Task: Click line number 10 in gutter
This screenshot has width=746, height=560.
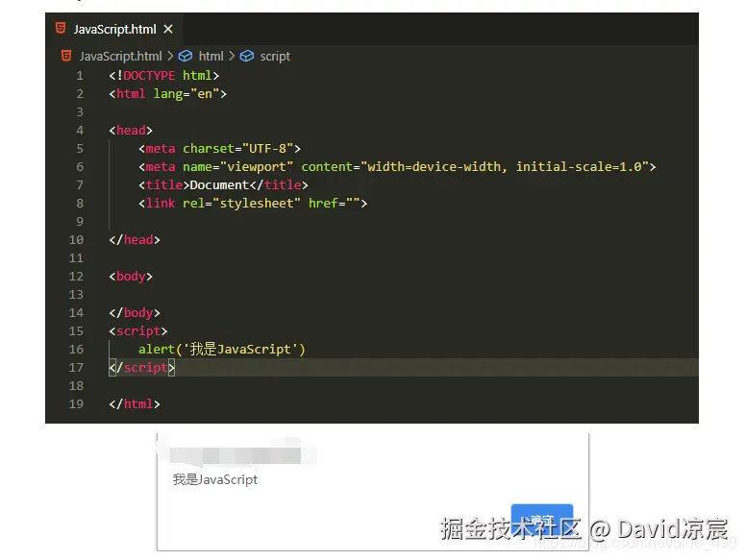Action: tap(76, 239)
